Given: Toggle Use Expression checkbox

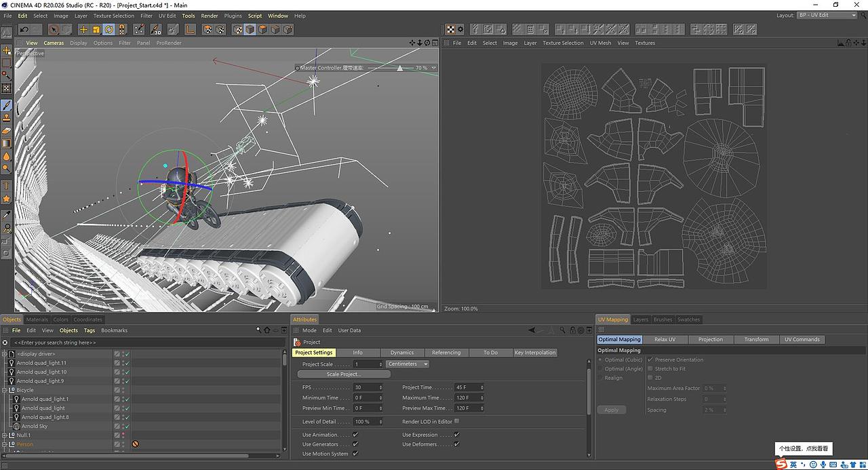Looking at the screenshot, I should coord(456,435).
